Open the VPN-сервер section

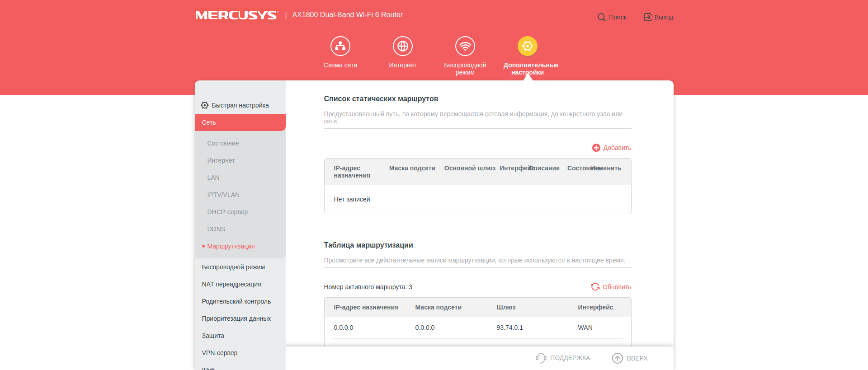point(219,353)
